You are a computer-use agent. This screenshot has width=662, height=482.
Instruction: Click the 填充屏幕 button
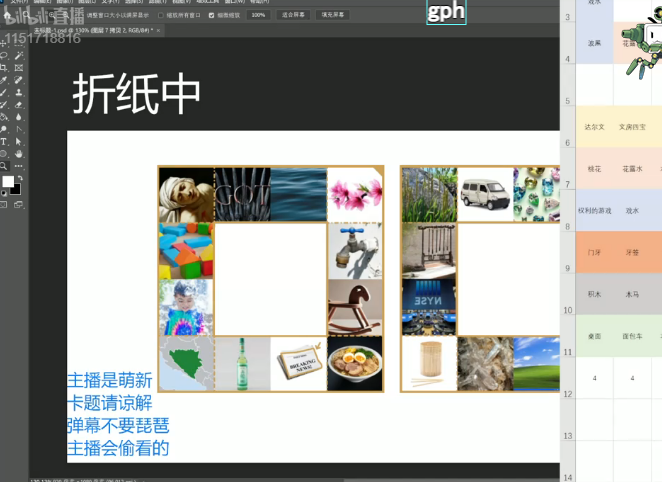tap(333, 15)
